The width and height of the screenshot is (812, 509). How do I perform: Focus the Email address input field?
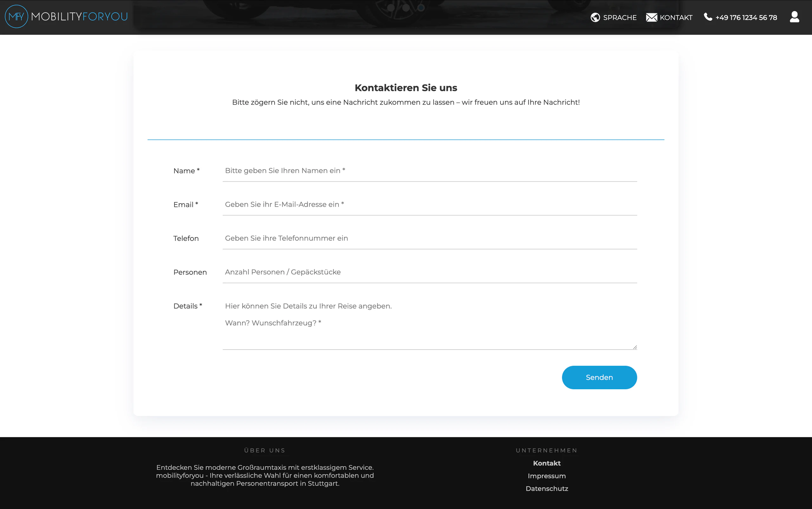pos(429,204)
